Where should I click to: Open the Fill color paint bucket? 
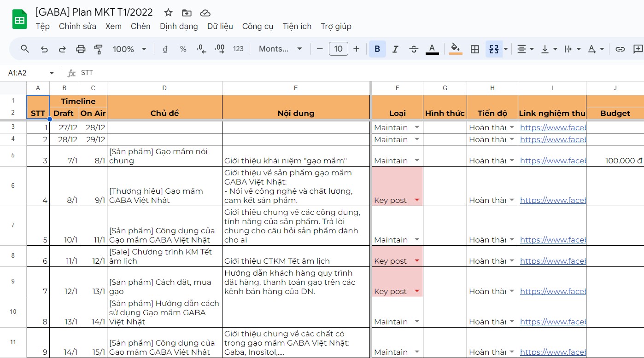click(x=455, y=49)
